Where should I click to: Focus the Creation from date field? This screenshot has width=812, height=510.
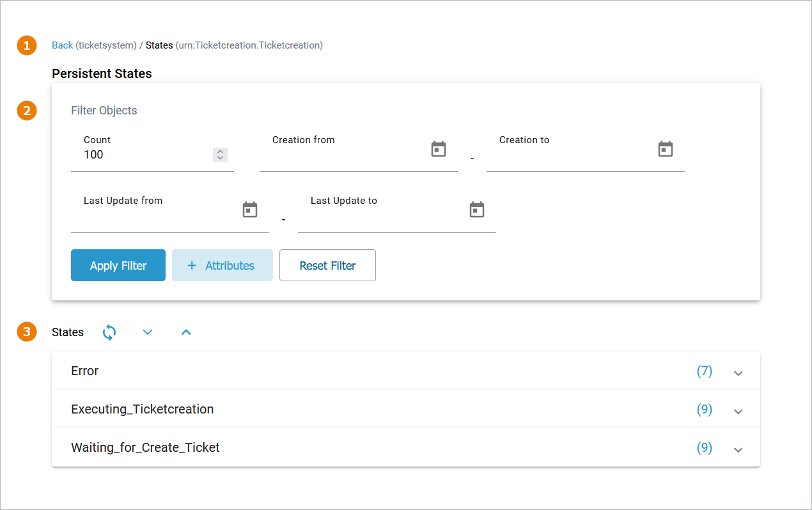click(342, 156)
